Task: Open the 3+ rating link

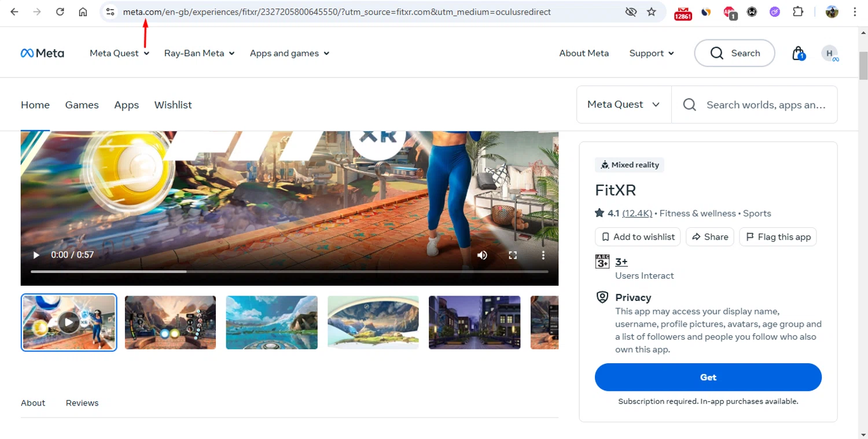Action: 621,262
